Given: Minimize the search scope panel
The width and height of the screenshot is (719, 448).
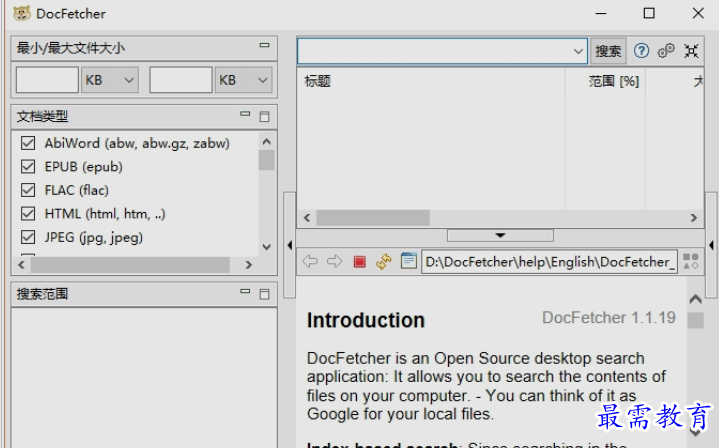Looking at the screenshot, I should [x=245, y=291].
